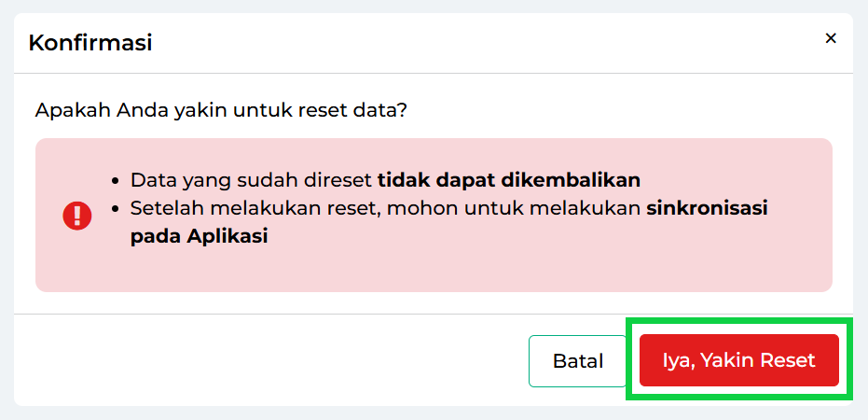Click the Konfirmasi dialog title
Screen dimensions: 868x420
pos(90,42)
